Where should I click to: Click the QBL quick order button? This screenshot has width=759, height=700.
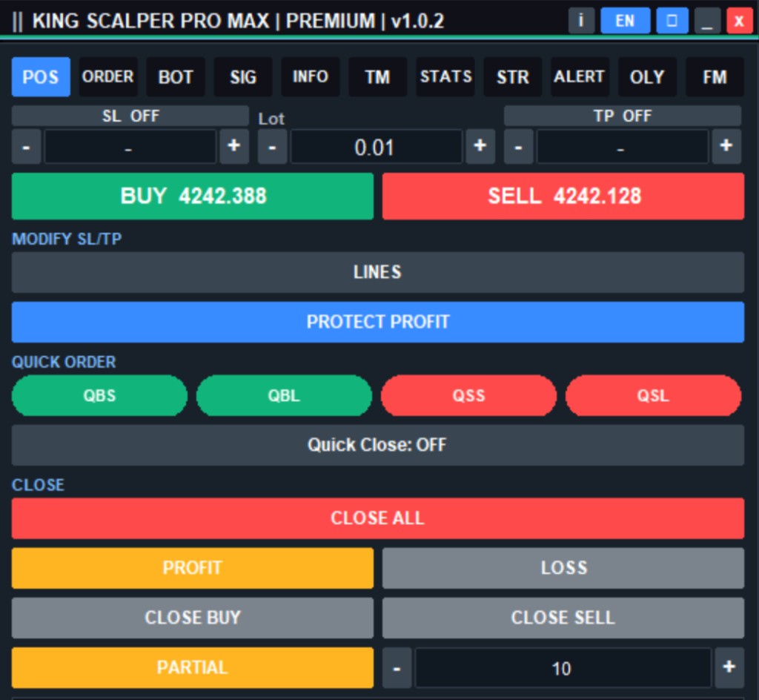coord(284,395)
